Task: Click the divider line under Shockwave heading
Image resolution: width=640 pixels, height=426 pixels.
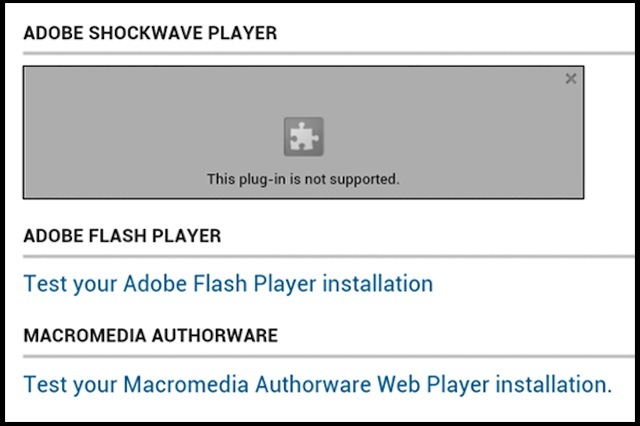Action: [329, 53]
